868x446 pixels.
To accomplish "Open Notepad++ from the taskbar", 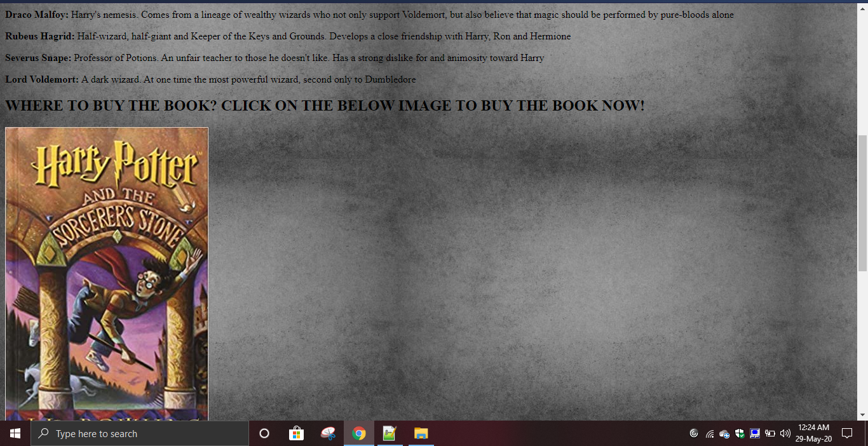I will point(390,433).
